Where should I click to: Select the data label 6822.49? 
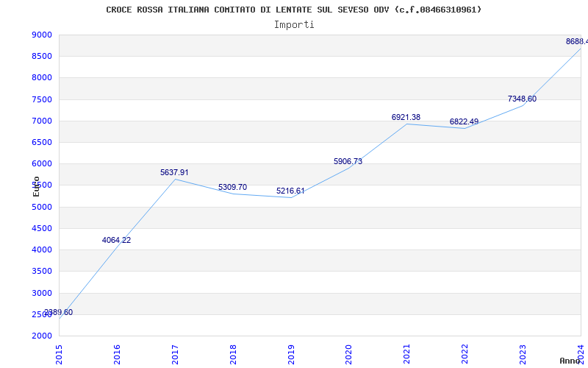(465, 122)
